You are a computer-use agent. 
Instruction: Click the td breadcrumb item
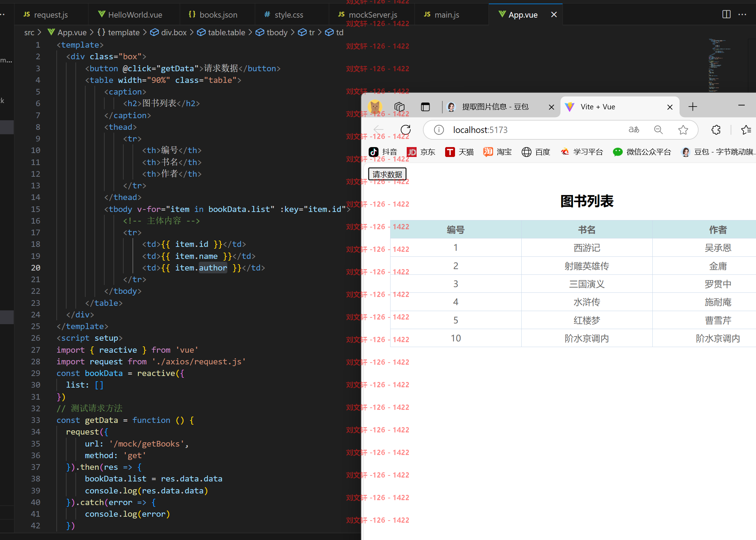tap(334, 32)
